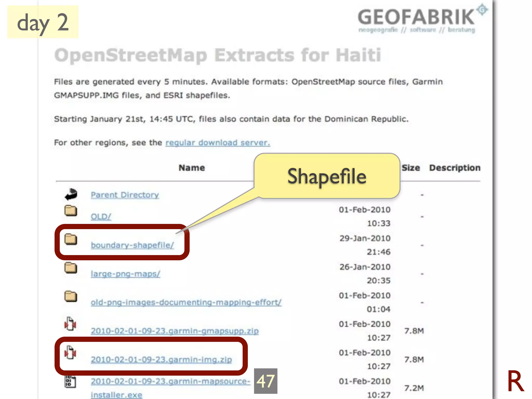Open old-png-images-documenting-mapping-effort/ link
Viewport: 532px width, 399px height.
point(186,302)
